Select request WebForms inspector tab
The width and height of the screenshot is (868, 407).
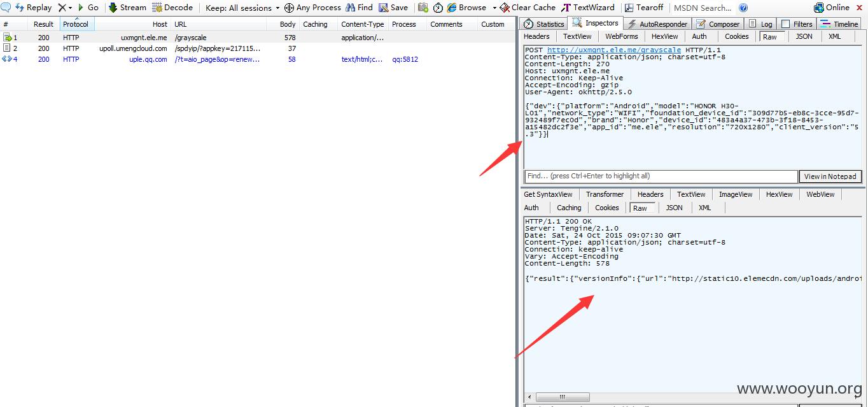pos(621,36)
